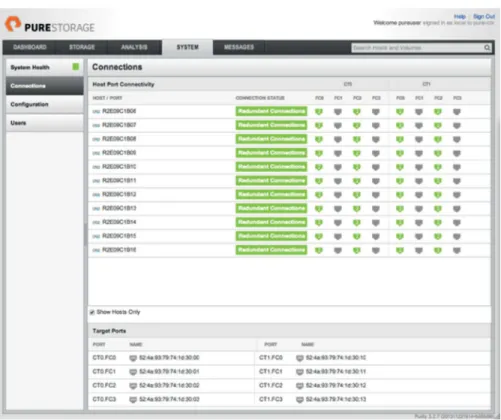
Task: Click the port icon in CT0.FC1 target row
Action: pyautogui.click(x=133, y=372)
